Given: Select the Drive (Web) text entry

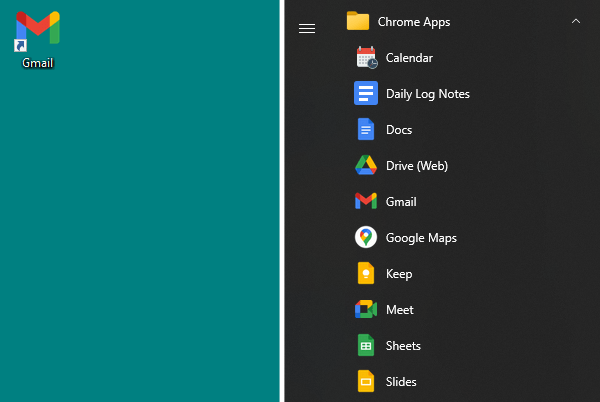Looking at the screenshot, I should (415, 166).
